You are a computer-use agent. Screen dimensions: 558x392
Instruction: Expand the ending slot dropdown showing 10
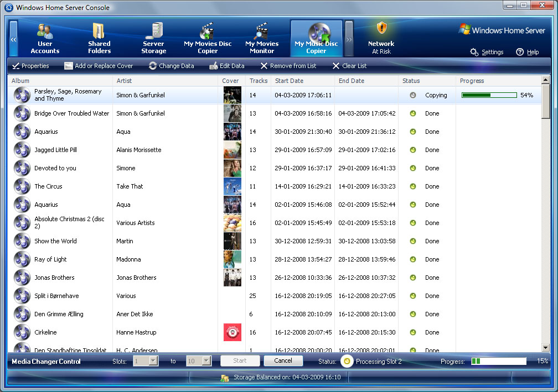(206, 361)
